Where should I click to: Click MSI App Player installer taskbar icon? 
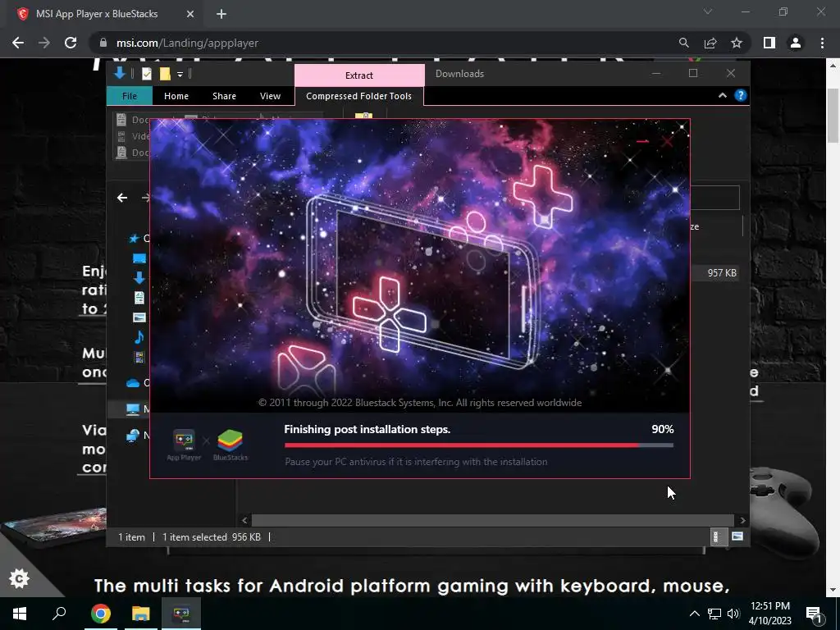click(181, 614)
